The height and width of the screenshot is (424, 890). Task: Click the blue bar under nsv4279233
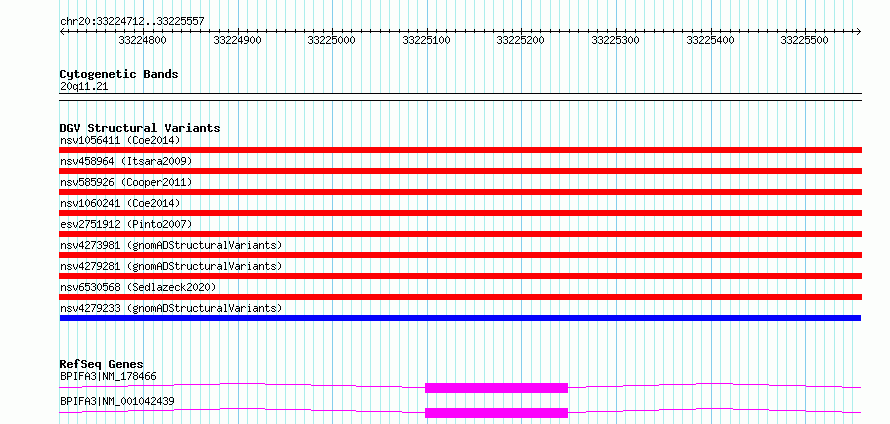point(460,318)
